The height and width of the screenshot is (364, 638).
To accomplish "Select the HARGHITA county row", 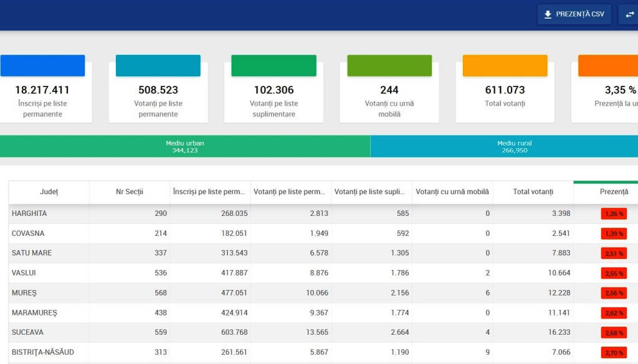I will coord(323,213).
